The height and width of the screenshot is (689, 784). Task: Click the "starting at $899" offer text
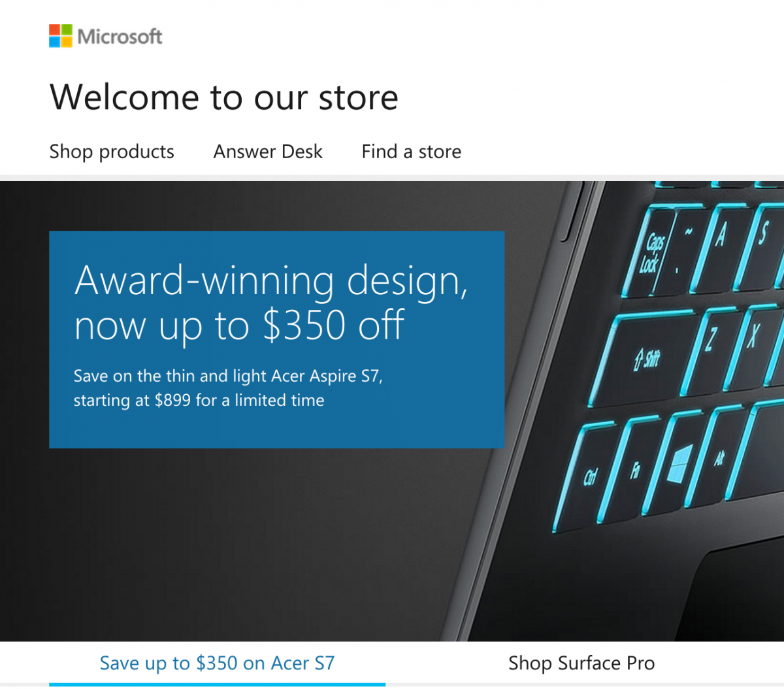[199, 400]
